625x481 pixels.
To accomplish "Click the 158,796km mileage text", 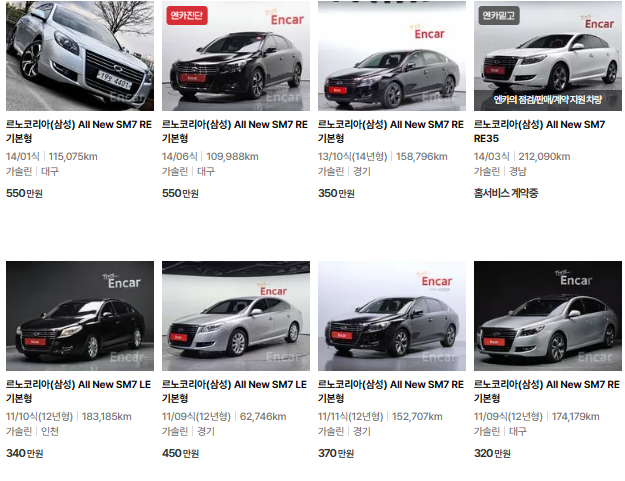I will point(422,157).
